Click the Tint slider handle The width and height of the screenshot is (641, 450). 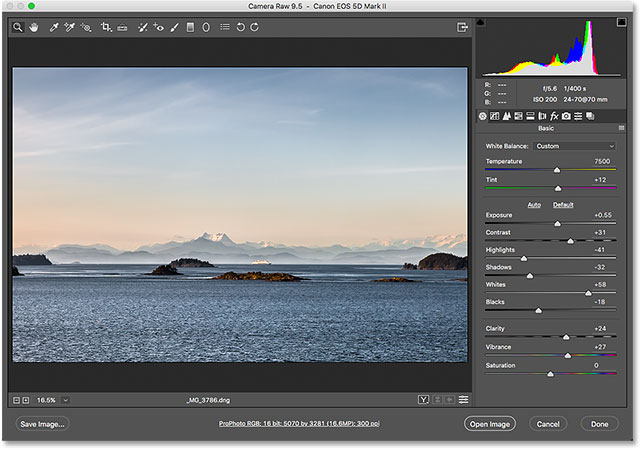pos(558,188)
